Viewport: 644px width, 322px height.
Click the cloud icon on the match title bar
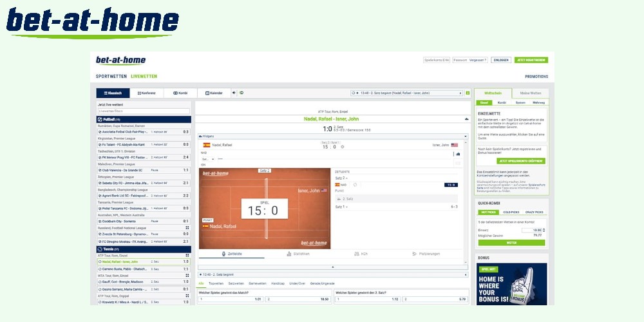pos(466,119)
